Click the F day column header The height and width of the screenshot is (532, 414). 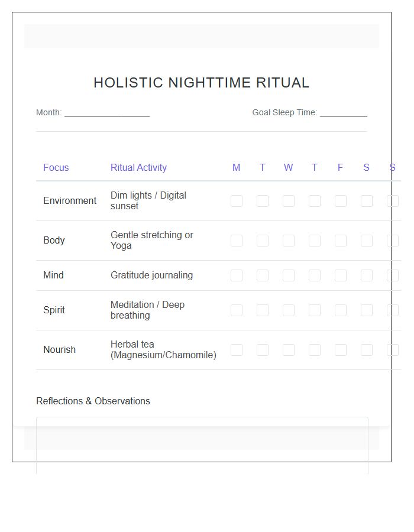coord(340,168)
